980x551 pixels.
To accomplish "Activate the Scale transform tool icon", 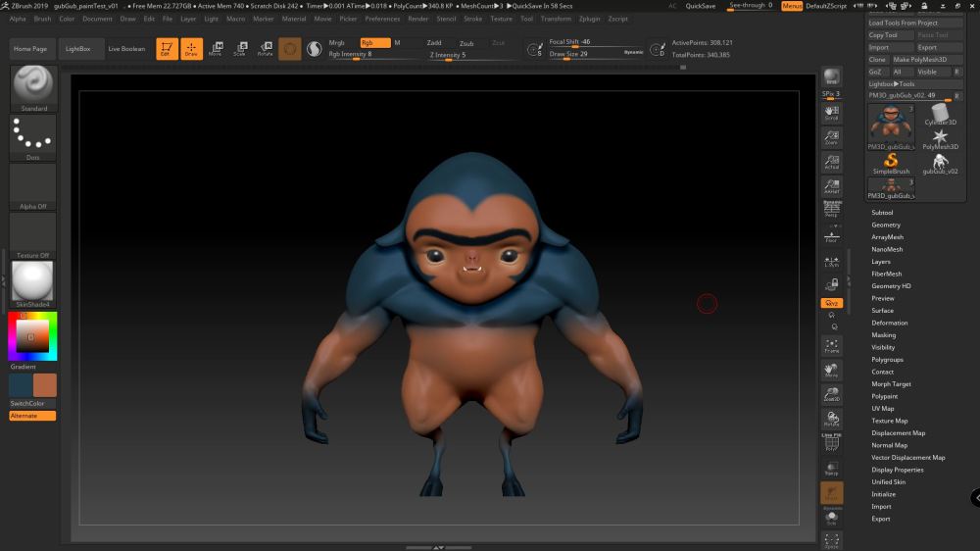I will click(x=239, y=49).
